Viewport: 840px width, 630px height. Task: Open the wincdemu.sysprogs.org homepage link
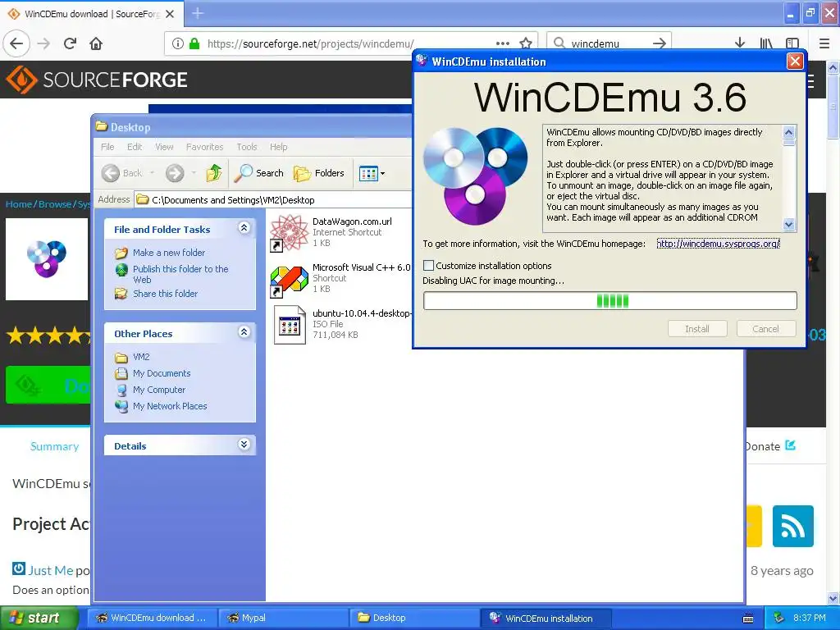719,244
